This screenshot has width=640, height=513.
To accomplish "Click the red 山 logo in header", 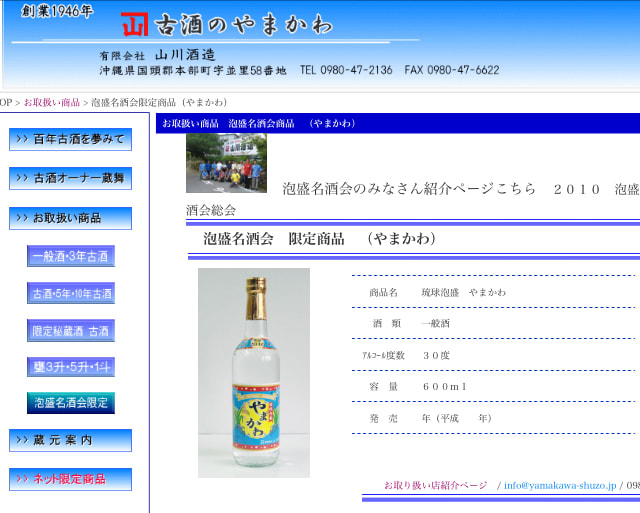I will [x=134, y=24].
